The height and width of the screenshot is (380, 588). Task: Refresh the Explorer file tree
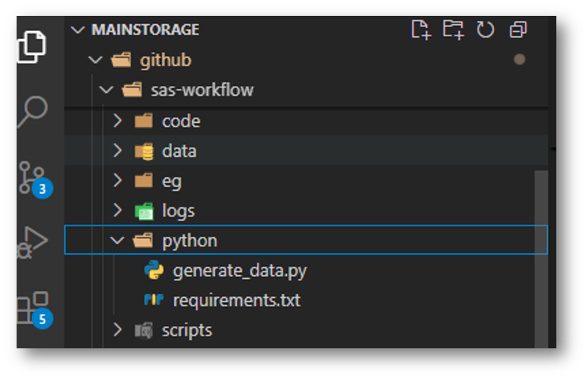[x=485, y=29]
